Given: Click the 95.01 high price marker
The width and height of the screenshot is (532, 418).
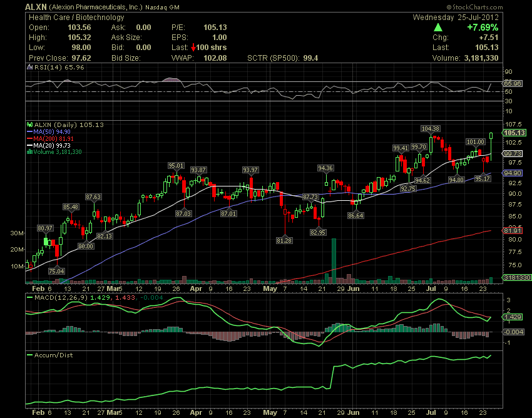Looking at the screenshot, I should coord(176,166).
